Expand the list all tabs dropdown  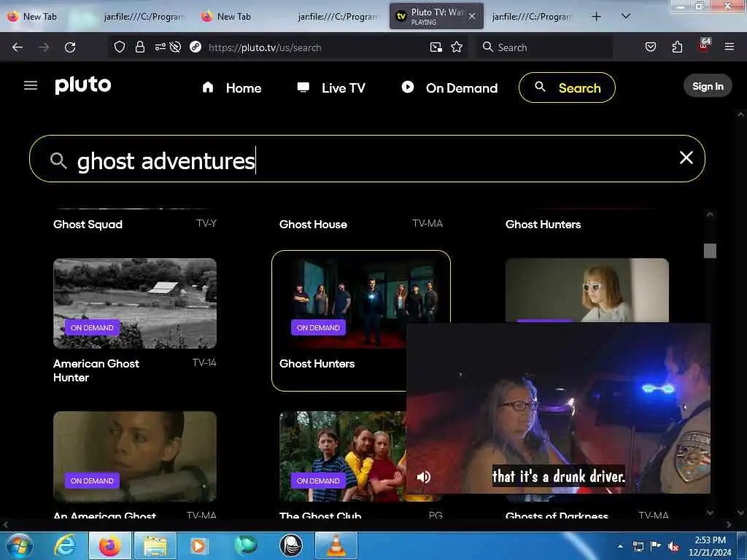tap(626, 16)
